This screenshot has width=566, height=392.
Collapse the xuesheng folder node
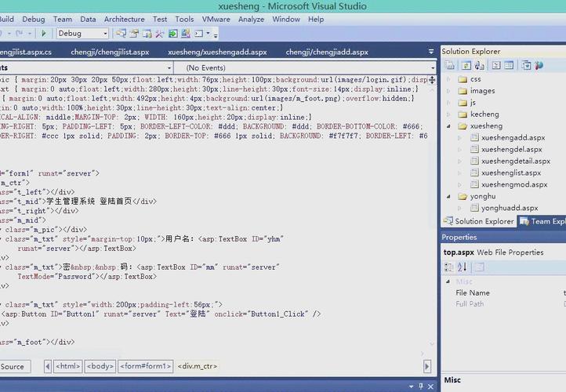[x=449, y=125]
